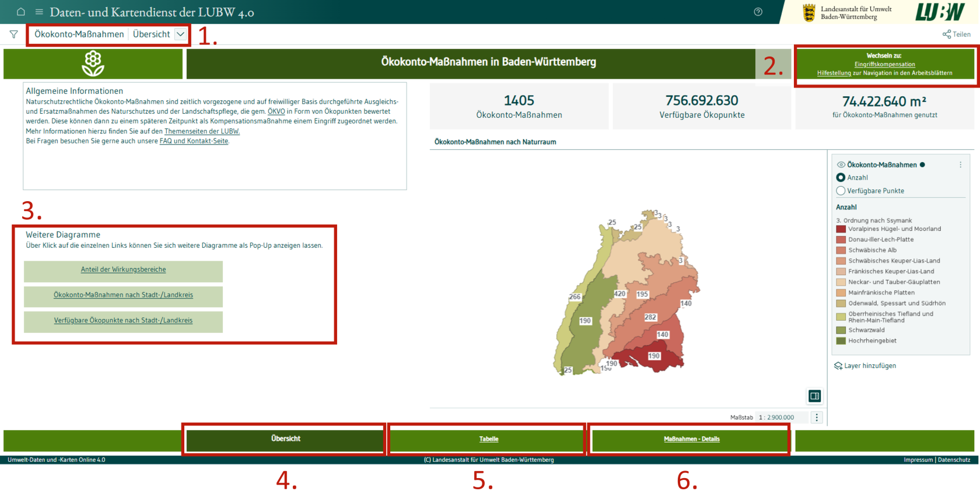This screenshot has width=980, height=495.
Task: Open the Hilfestellung navigation link
Action: (x=834, y=73)
